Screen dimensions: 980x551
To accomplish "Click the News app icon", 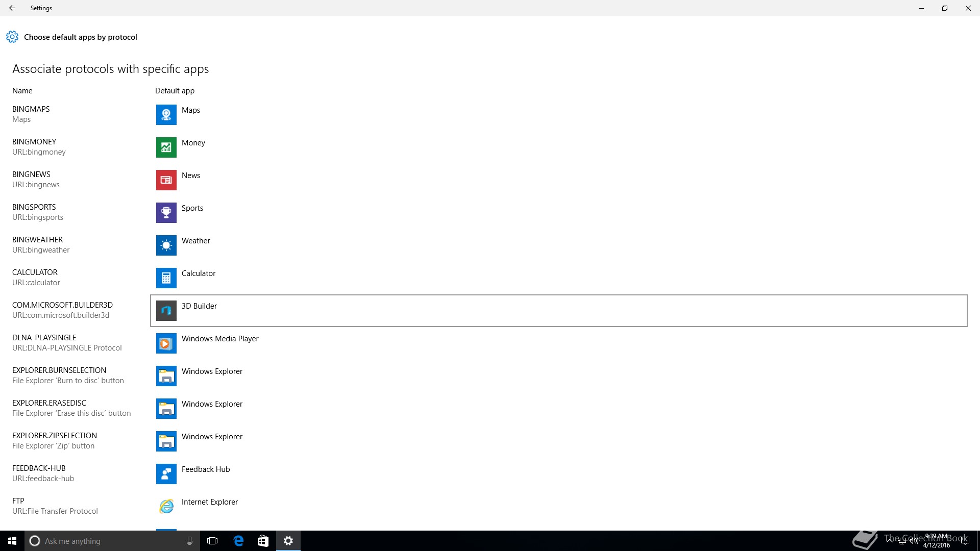I will pos(166,180).
